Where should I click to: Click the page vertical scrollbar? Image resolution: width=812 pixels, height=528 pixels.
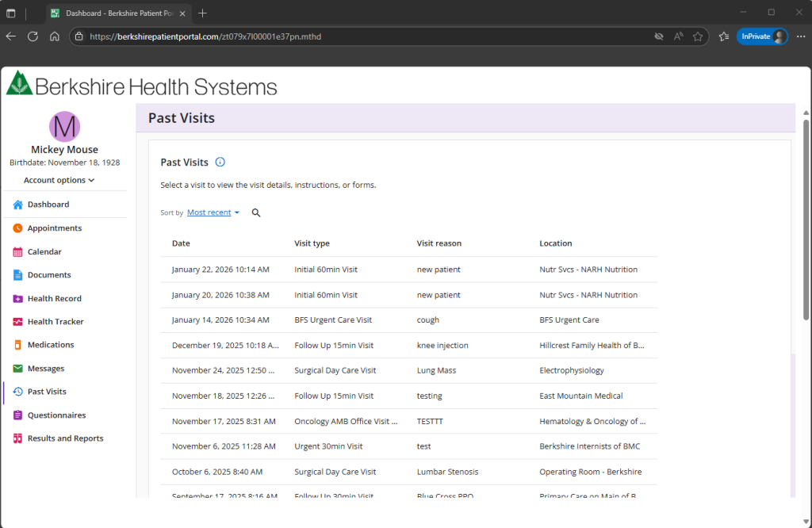(806, 222)
